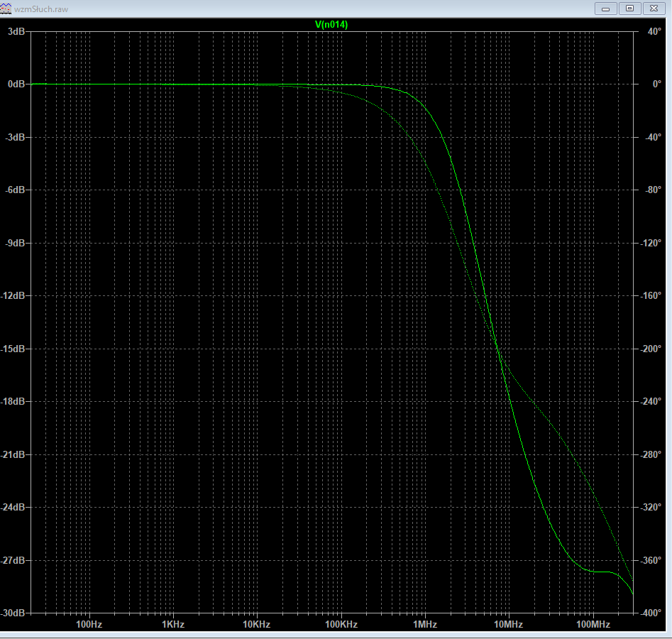Click the 3dB label at top left

[16, 32]
